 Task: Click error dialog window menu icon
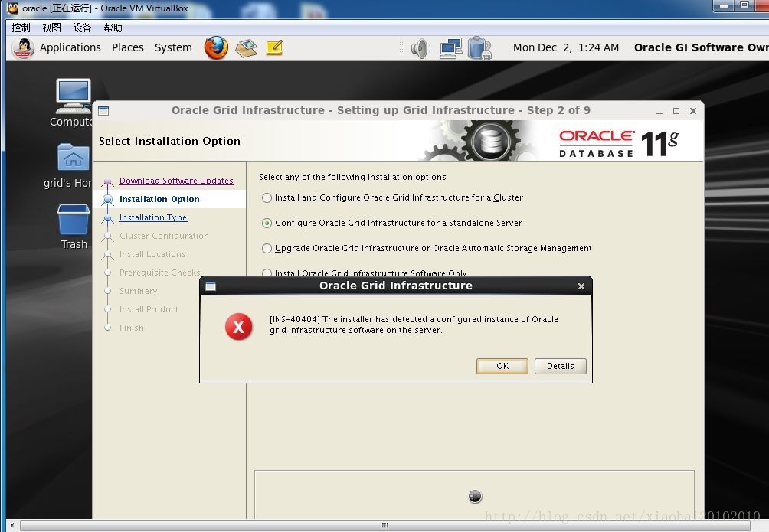coord(211,286)
